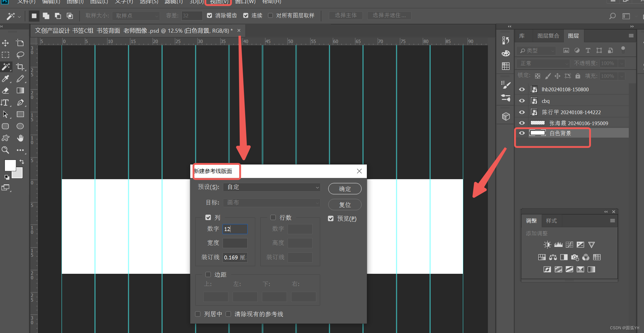Open the 取样点 sample size dropdown
Viewport: 644px width, 333px height.
pyautogui.click(x=136, y=16)
